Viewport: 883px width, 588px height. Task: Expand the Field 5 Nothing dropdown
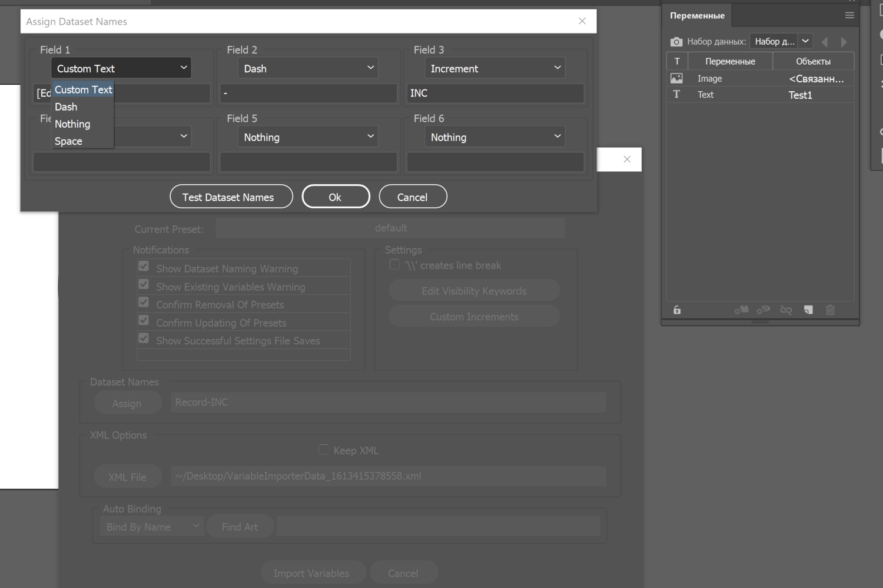pyautogui.click(x=308, y=137)
